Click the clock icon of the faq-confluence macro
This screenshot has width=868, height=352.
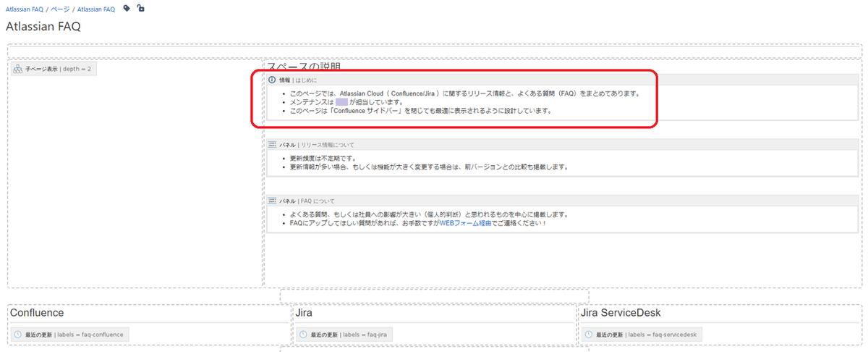18,335
